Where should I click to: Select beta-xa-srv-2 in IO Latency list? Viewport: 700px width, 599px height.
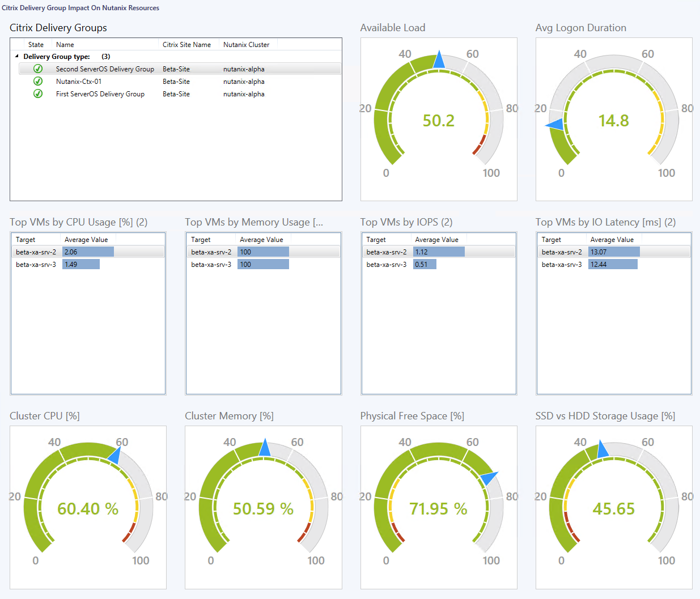562,252
